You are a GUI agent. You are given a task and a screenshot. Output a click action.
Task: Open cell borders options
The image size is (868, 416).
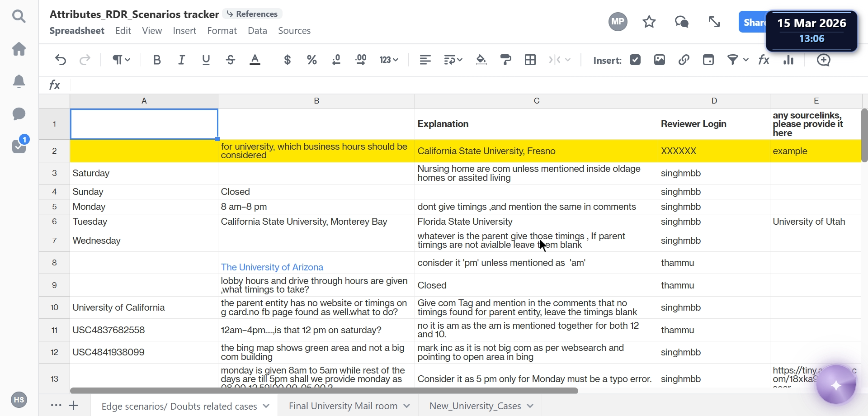(x=530, y=60)
